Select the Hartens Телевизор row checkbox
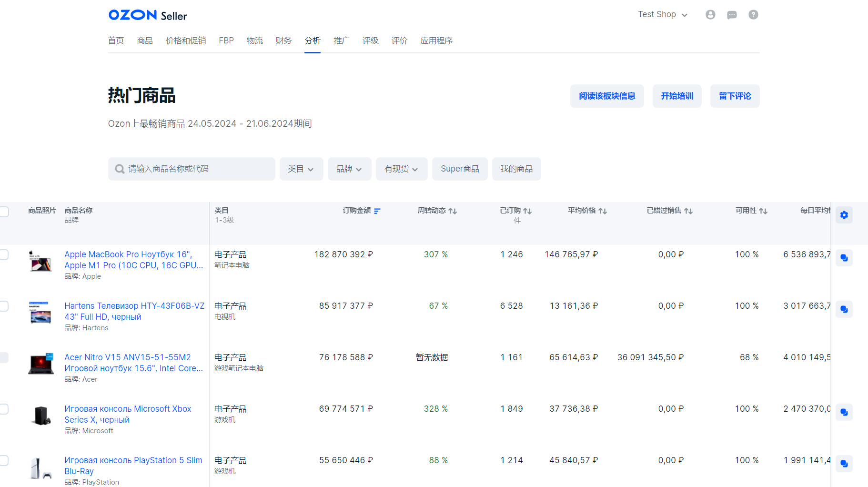This screenshot has width=868, height=487. [x=4, y=306]
